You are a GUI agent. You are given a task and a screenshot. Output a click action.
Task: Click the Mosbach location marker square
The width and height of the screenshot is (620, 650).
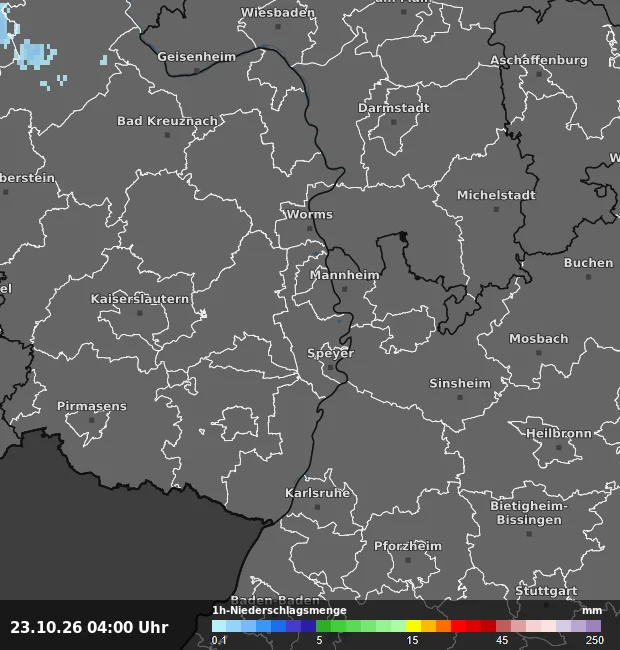(x=538, y=353)
